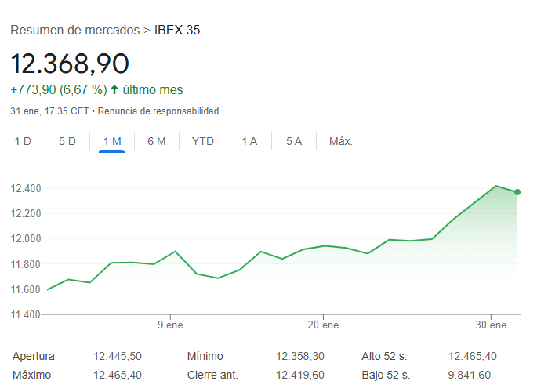Click the último mes label
This screenshot has height=392, width=548.
(x=153, y=90)
